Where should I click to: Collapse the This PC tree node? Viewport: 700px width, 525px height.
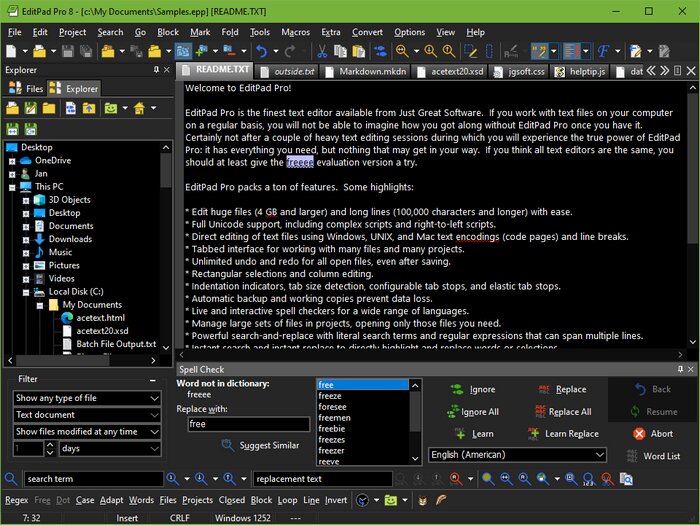pyautogui.click(x=12, y=188)
